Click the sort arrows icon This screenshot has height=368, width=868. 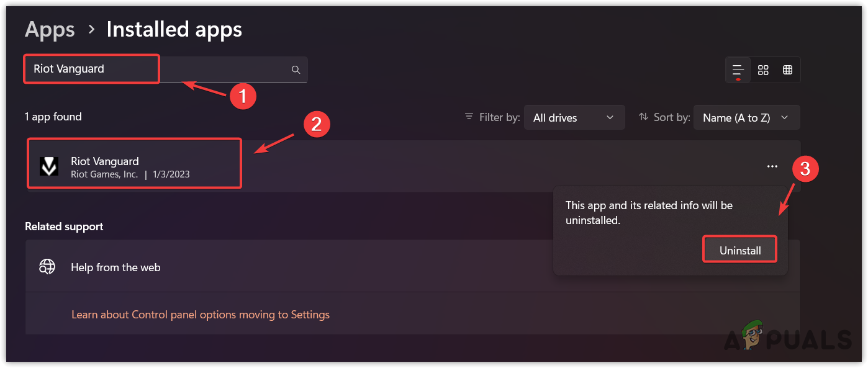pos(642,117)
